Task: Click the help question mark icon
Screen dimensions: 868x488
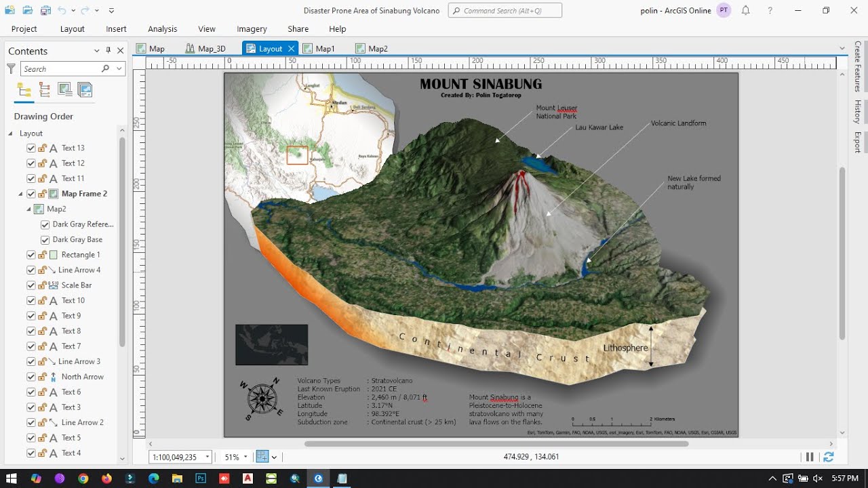Action: tap(770, 10)
